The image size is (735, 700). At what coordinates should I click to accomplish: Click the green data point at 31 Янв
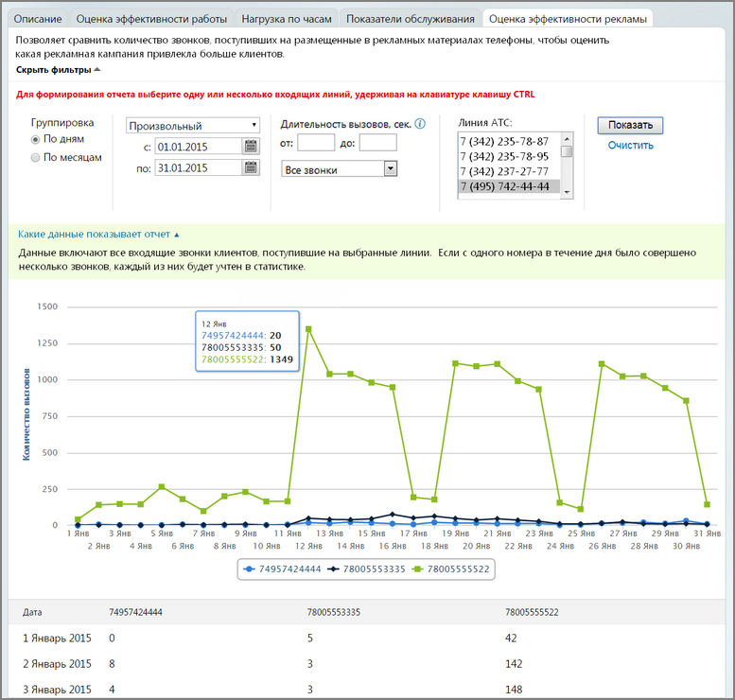pos(707,504)
